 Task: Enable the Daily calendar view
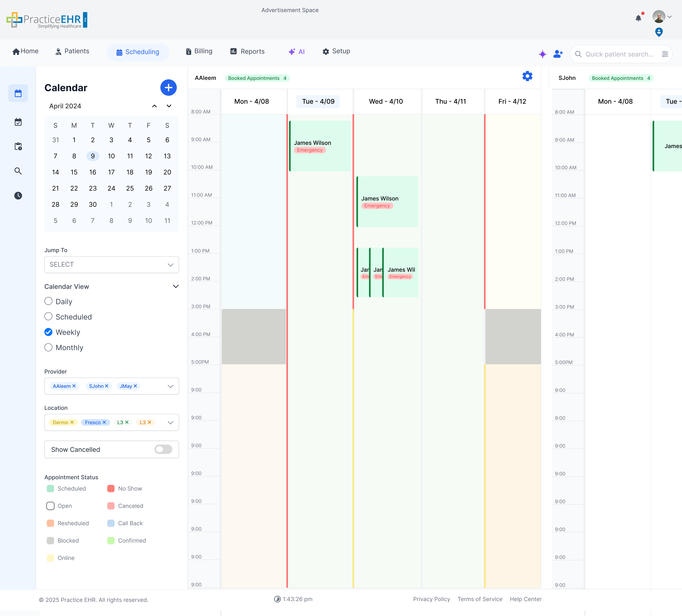point(48,301)
